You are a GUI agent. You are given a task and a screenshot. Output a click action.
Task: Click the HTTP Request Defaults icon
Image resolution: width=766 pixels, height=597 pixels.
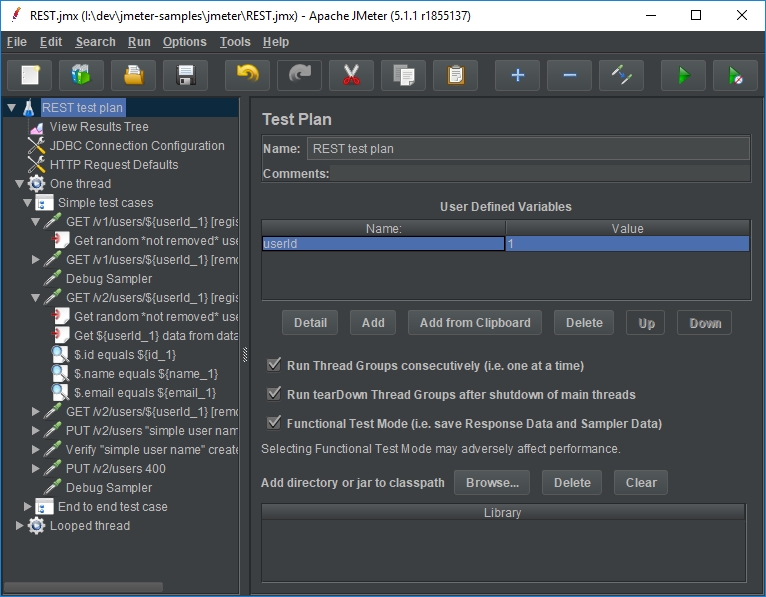tap(36, 165)
